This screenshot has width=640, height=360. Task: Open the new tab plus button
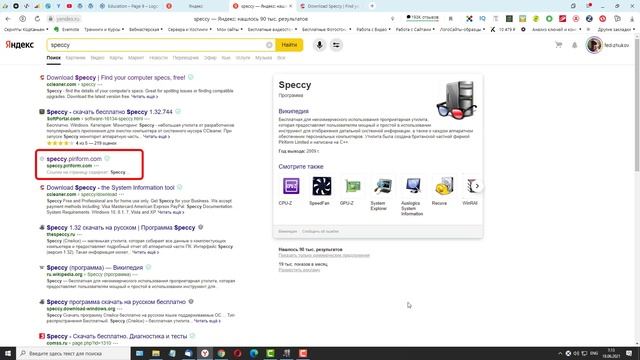tap(372, 6)
